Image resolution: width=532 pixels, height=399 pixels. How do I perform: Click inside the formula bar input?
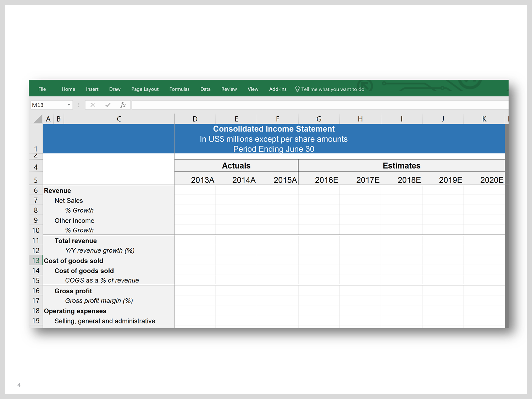320,105
